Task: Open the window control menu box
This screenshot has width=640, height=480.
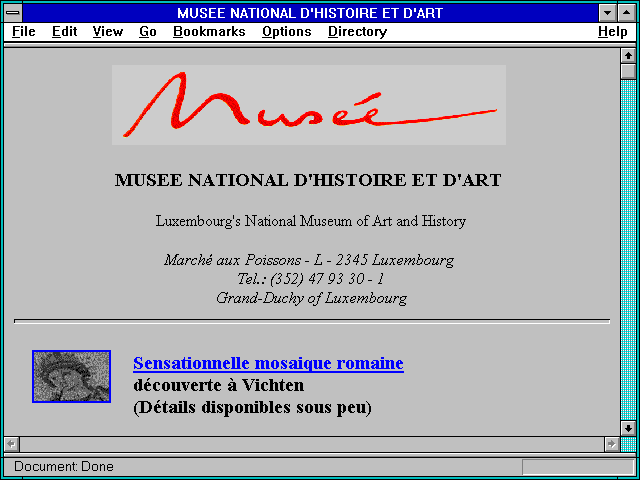Action: tap(13, 13)
